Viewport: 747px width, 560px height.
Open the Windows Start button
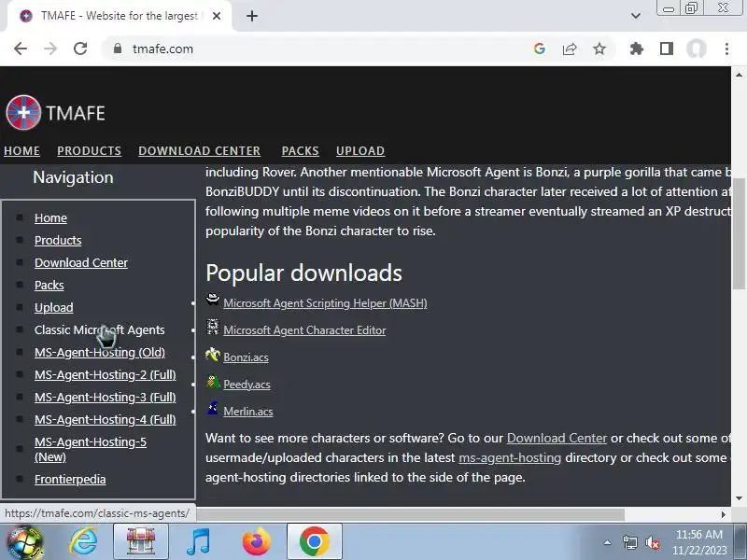tap(25, 542)
